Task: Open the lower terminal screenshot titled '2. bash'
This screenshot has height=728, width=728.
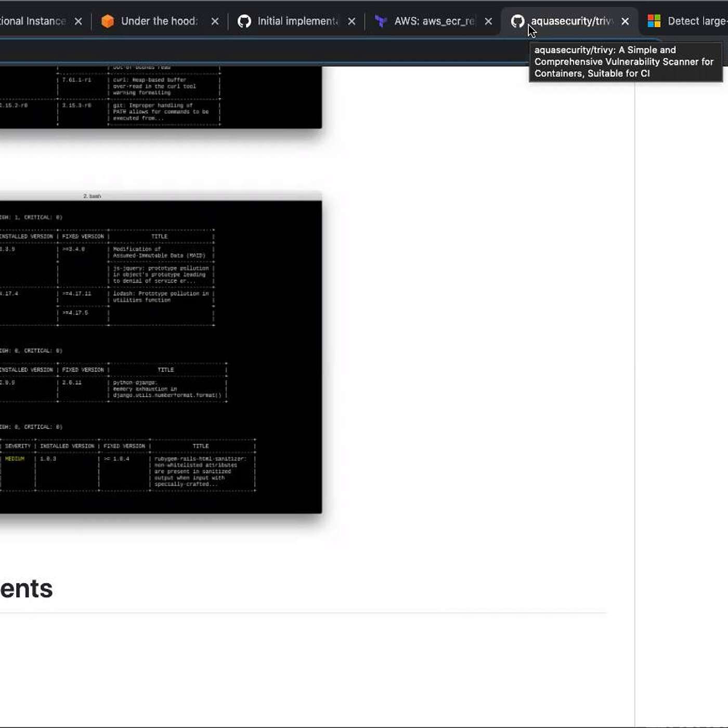Action: point(156,354)
